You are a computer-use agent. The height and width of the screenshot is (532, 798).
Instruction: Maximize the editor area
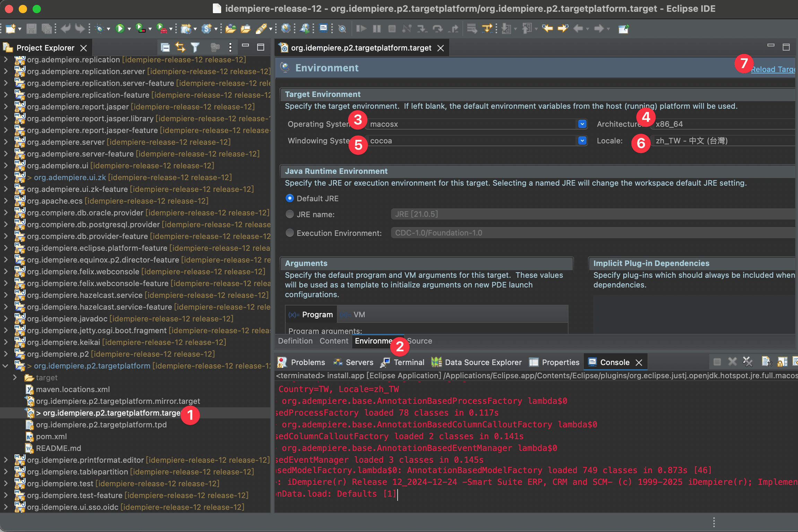(x=786, y=47)
